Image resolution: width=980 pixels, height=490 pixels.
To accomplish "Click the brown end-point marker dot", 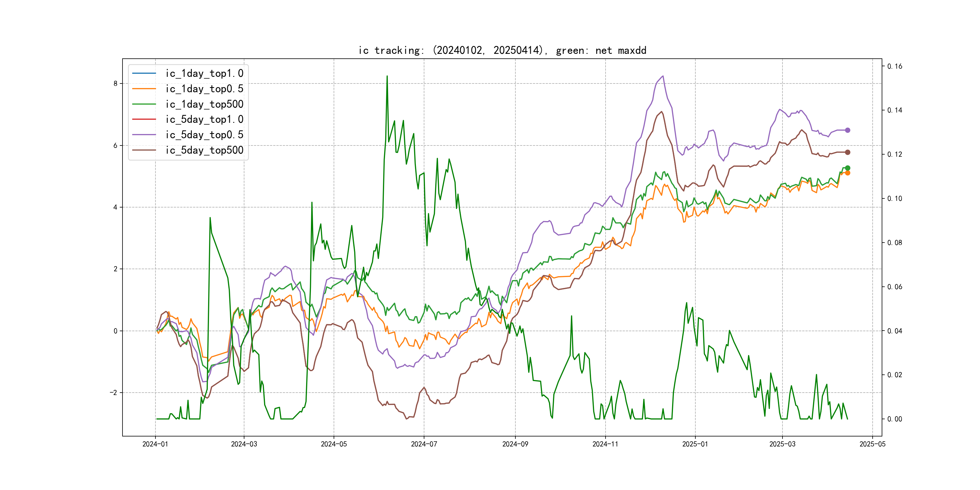I will coord(848,152).
